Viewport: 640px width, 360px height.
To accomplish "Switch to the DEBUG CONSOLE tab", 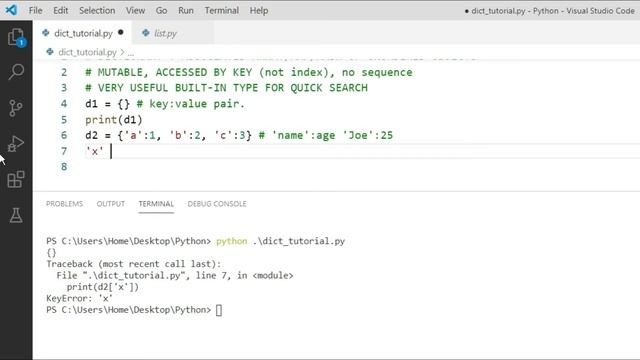I will 217,204.
